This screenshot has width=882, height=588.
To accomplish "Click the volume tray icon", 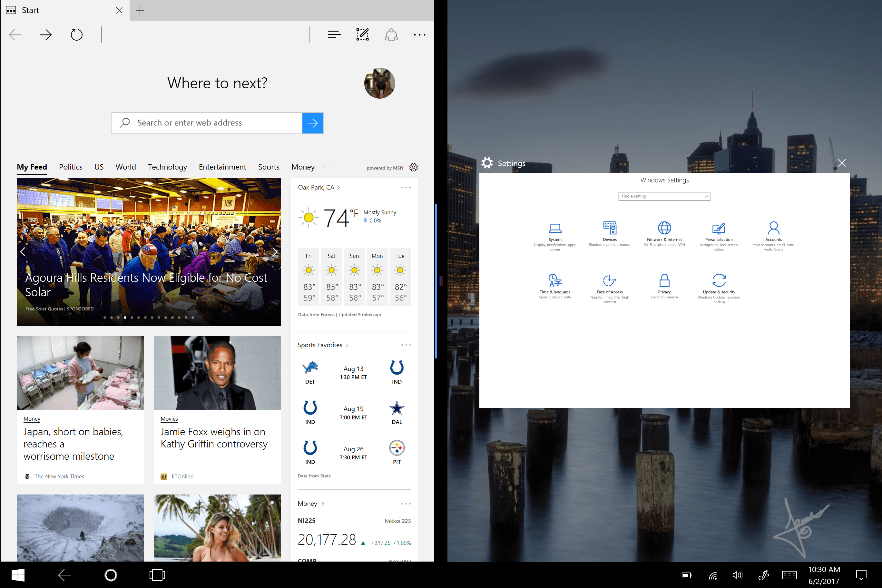I will [737, 575].
